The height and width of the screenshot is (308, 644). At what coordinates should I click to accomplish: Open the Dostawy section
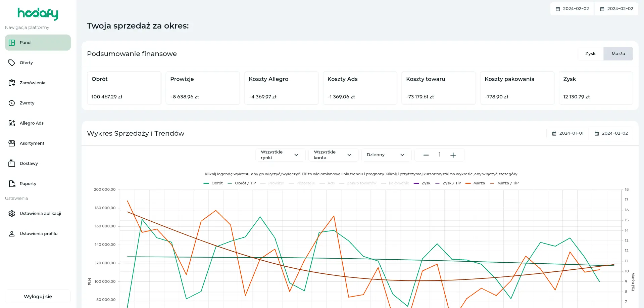coord(38,164)
